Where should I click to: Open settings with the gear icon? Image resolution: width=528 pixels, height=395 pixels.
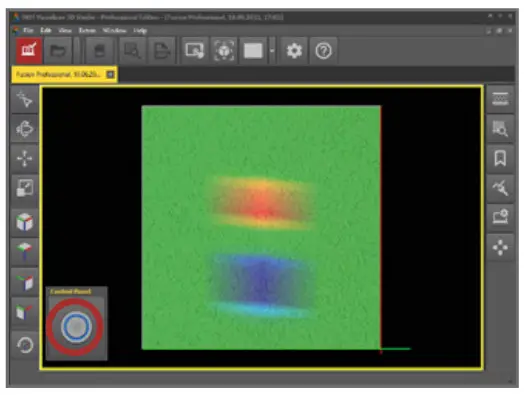click(x=294, y=51)
